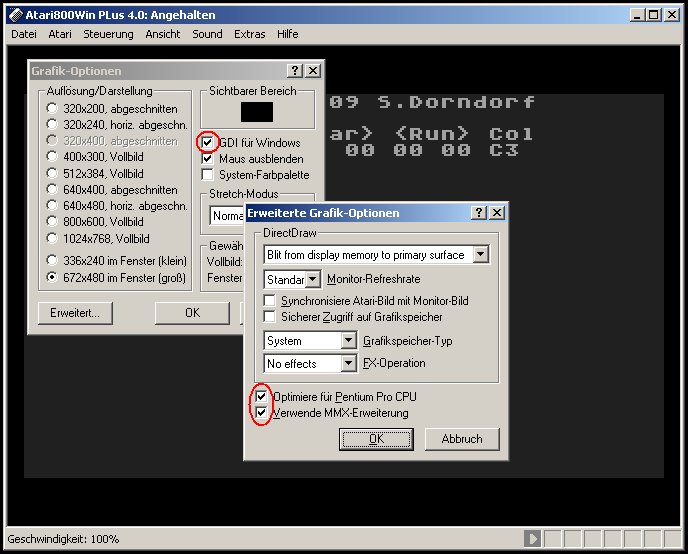
Task: Open the Atari menu
Action: [60, 34]
